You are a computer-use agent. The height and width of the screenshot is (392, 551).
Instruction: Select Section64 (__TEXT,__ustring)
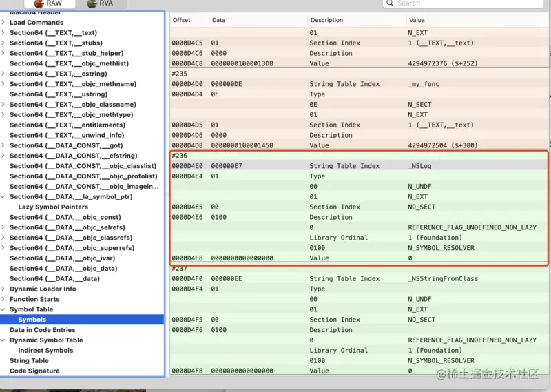[59, 94]
